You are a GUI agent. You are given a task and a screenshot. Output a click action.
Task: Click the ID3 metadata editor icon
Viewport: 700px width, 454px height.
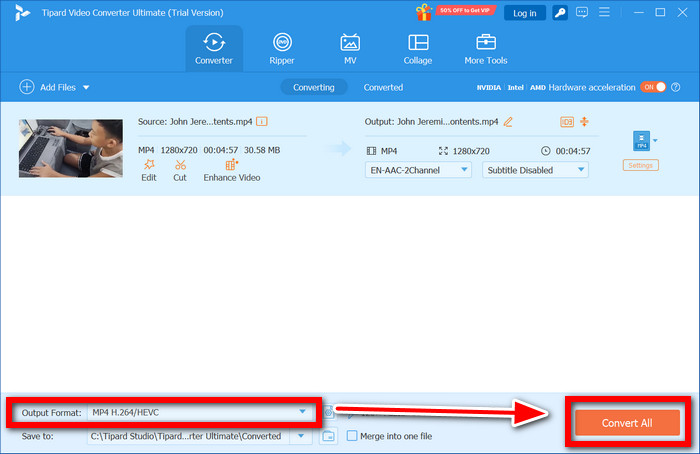click(x=567, y=122)
